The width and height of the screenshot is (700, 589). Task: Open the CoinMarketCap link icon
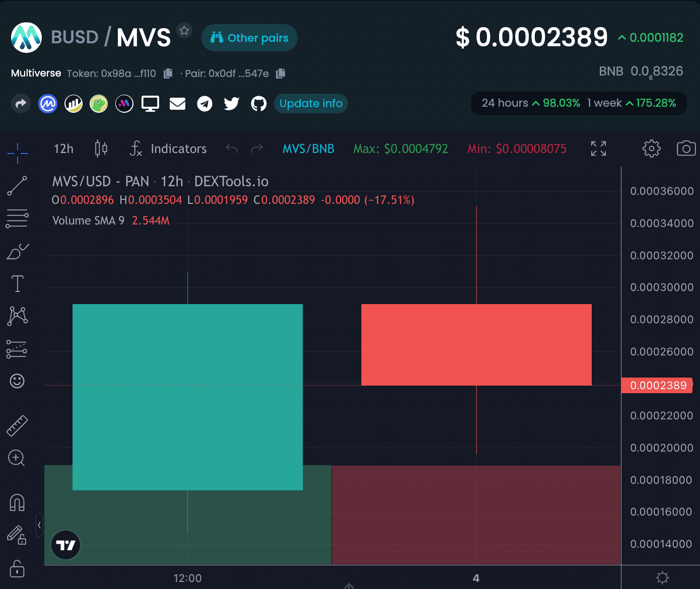tap(48, 104)
